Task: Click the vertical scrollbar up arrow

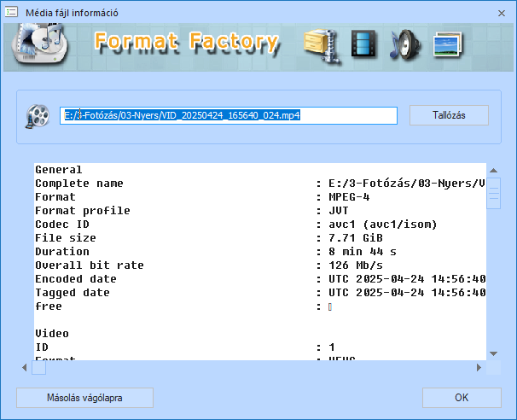Action: [494, 171]
